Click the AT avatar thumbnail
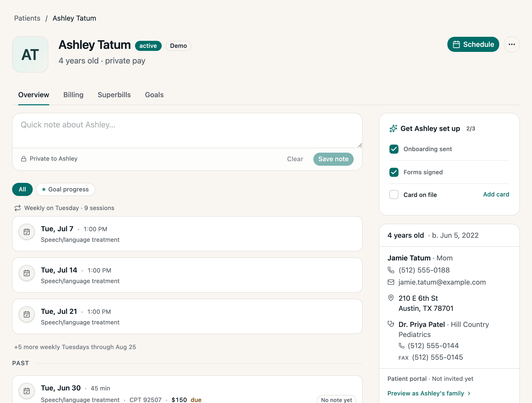This screenshot has height=403, width=532. (x=30, y=54)
